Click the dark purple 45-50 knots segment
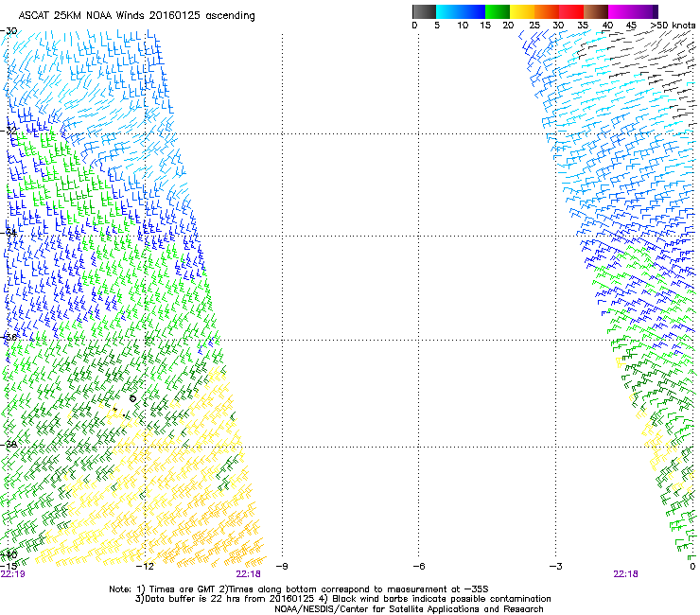 click(x=645, y=11)
